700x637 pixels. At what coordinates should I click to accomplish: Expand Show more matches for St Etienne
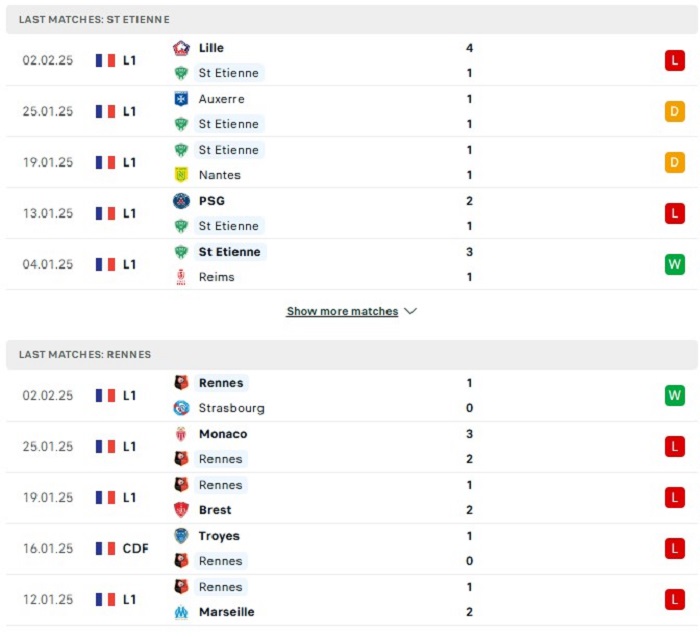point(342,311)
